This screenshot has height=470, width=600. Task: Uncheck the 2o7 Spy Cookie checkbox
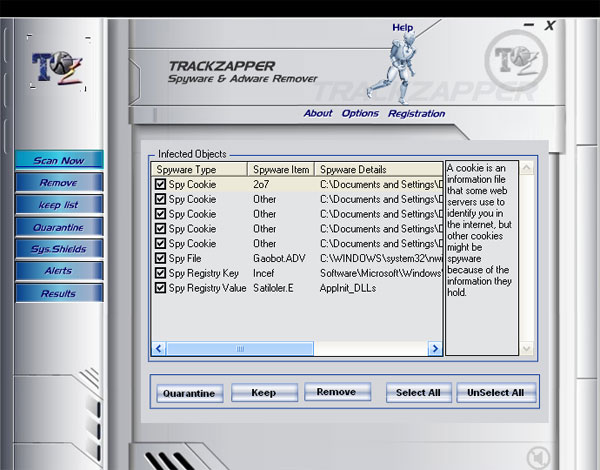[x=160, y=184]
